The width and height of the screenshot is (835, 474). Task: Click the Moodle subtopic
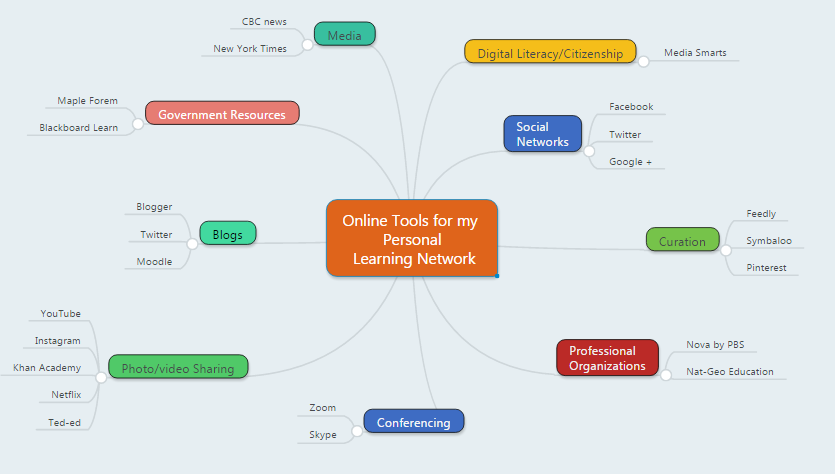pos(154,261)
